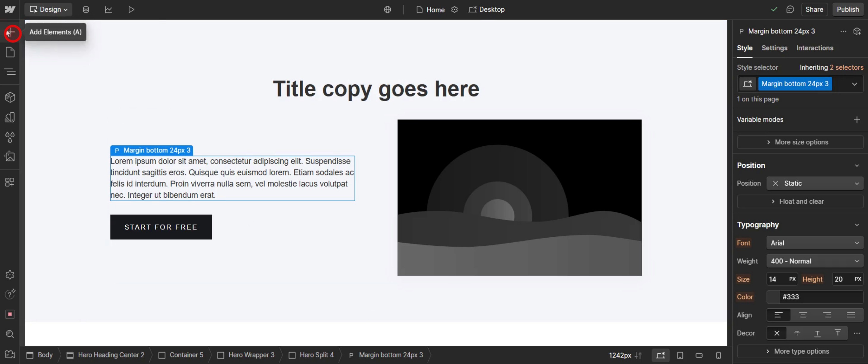Select justify text alignment
The width and height of the screenshot is (868, 364).
pos(851,315)
